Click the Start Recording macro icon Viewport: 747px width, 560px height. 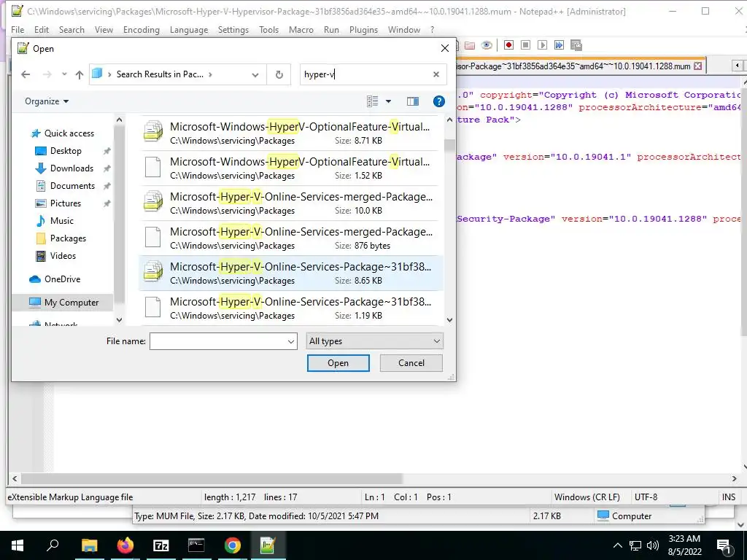point(508,45)
